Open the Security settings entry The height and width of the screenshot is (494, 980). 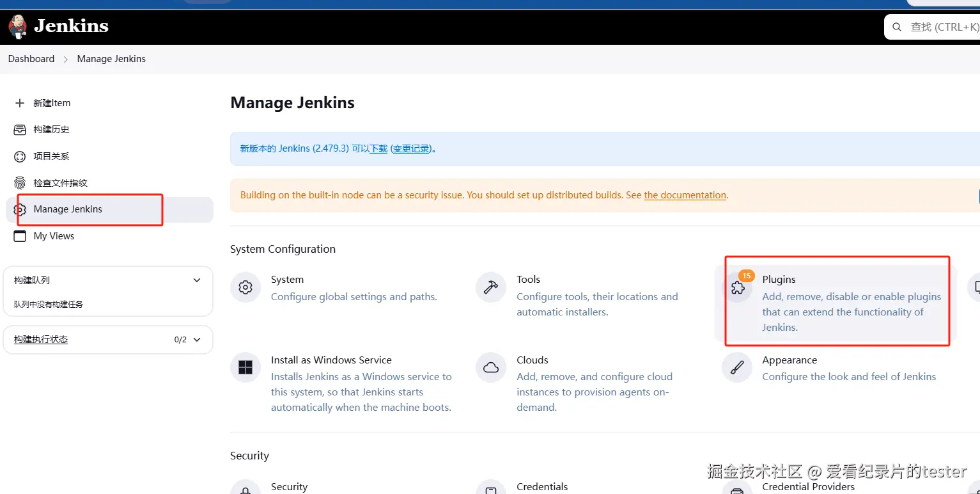[x=289, y=487]
